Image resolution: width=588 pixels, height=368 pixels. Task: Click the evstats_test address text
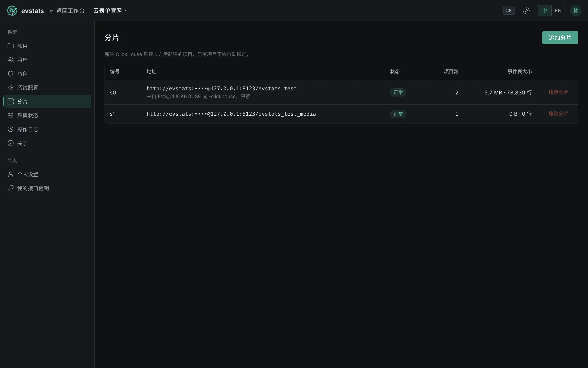coord(221,88)
